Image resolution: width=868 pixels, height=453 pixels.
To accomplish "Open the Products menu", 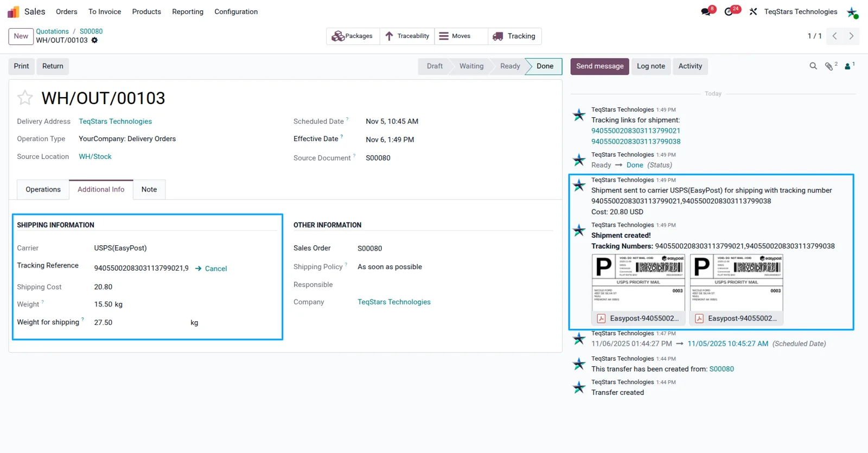I will click(146, 11).
